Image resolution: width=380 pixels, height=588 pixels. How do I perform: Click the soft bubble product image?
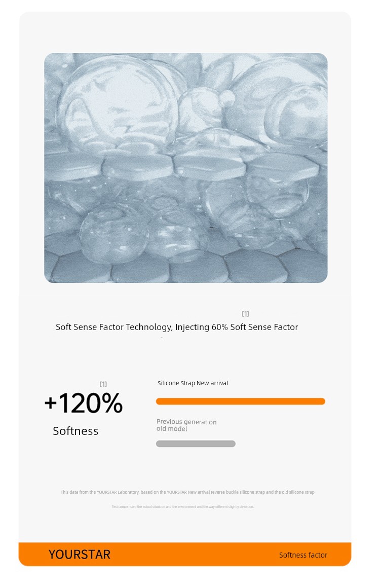(186, 168)
